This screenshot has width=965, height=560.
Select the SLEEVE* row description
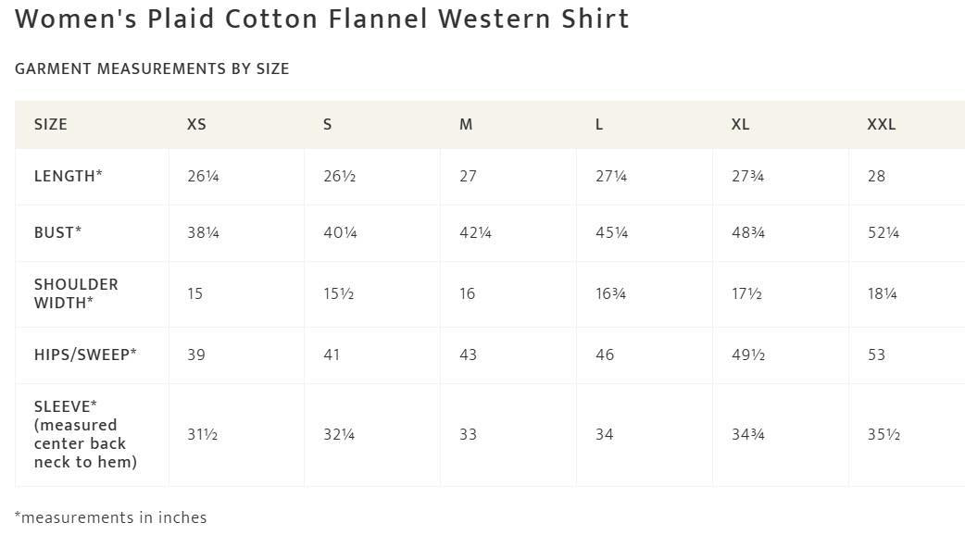[85, 434]
